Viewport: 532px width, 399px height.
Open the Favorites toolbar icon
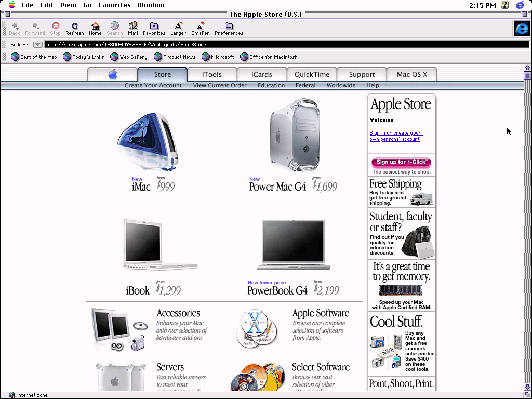[x=154, y=26]
